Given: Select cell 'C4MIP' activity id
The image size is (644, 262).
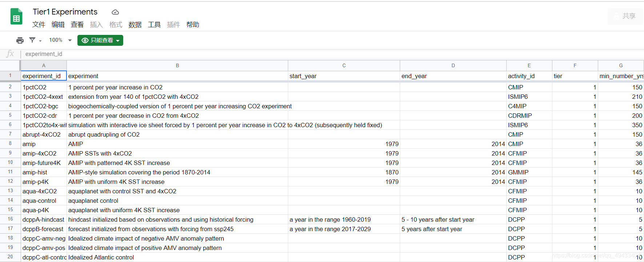Looking at the screenshot, I should coord(529,106).
